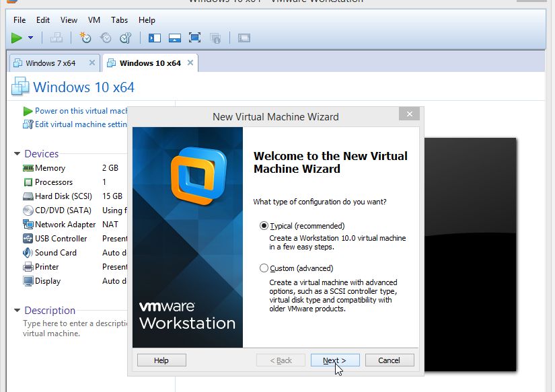Click the wizard Cancel button

click(390, 360)
